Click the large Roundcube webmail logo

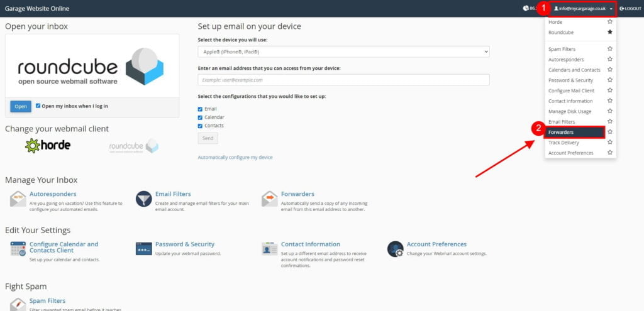click(x=91, y=67)
